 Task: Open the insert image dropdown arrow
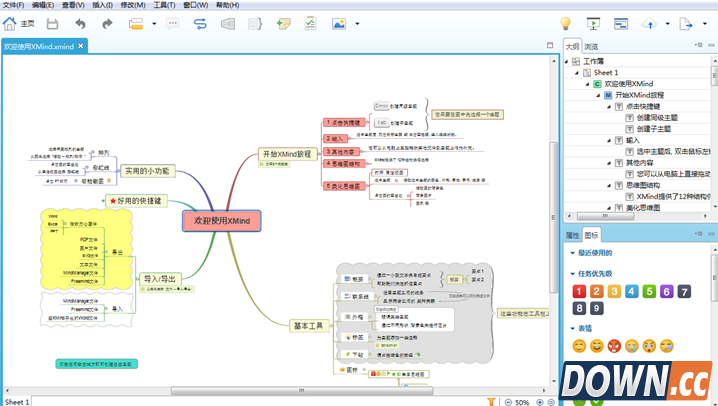pyautogui.click(x=356, y=22)
